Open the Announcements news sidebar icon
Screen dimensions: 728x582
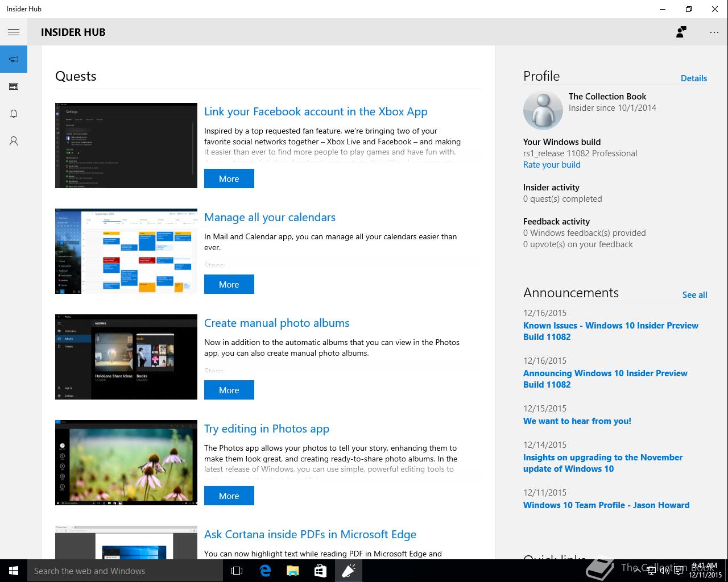point(14,86)
